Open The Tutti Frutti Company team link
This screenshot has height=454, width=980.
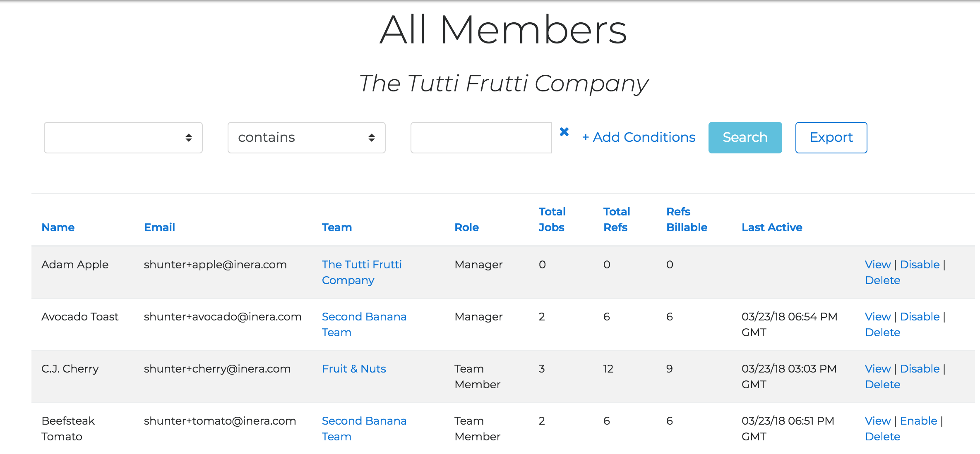362,272
